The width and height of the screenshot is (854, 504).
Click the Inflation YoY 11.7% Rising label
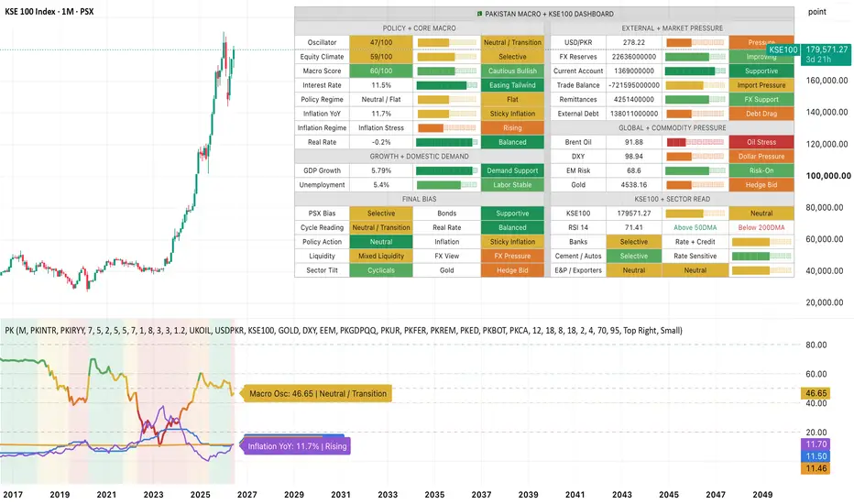click(297, 446)
